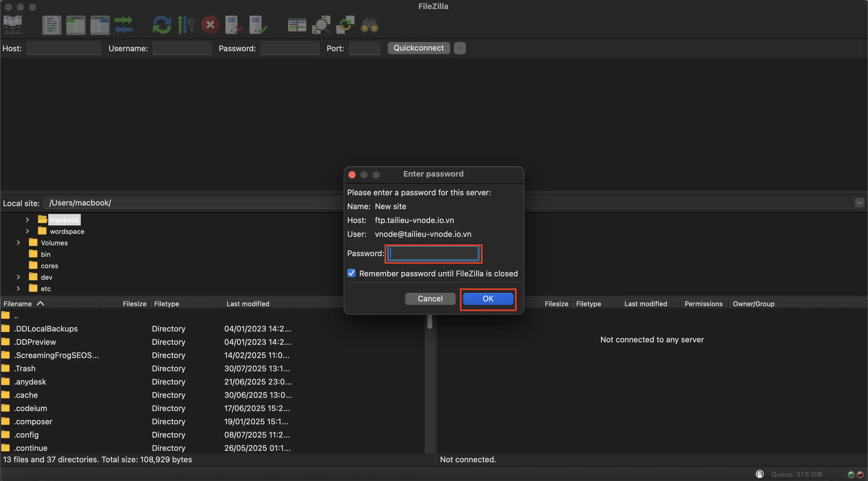Close the Enter password dialog
Viewport: 868px width, 481px height.
352,174
